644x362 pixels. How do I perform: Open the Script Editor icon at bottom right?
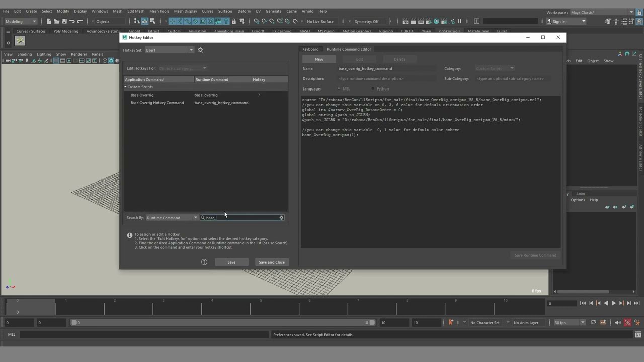[638, 335]
